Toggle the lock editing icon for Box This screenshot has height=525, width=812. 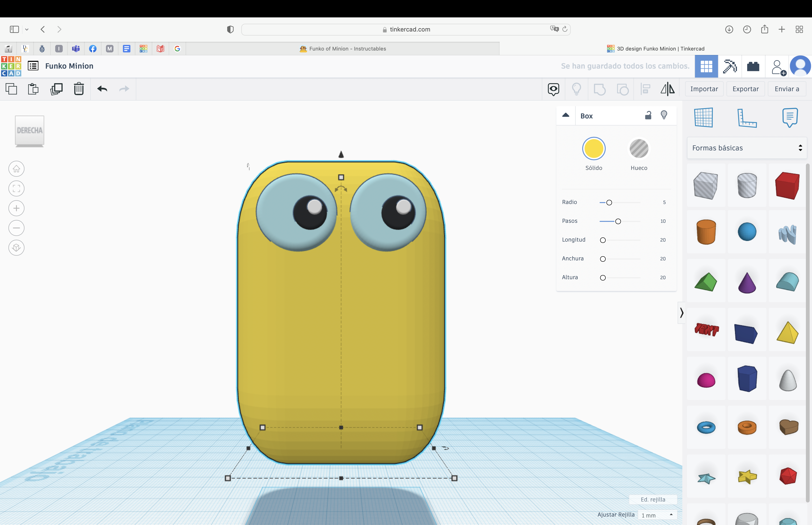[648, 115]
